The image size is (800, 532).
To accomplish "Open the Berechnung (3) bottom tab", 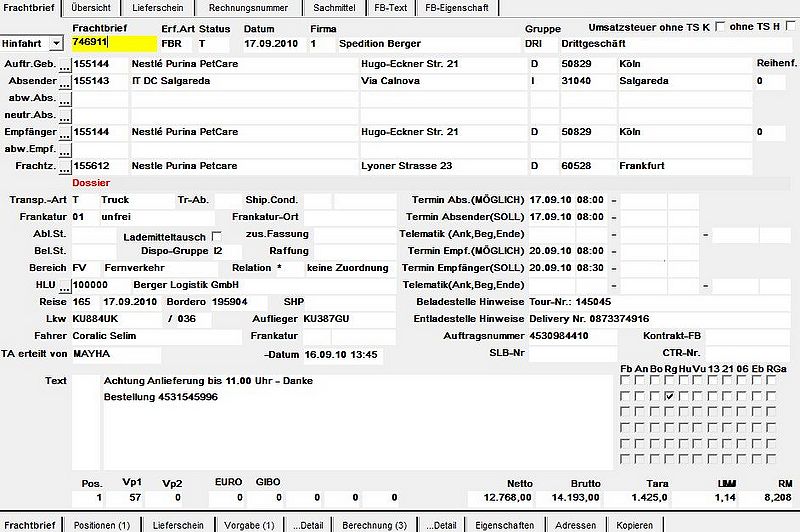I will click(374, 525).
